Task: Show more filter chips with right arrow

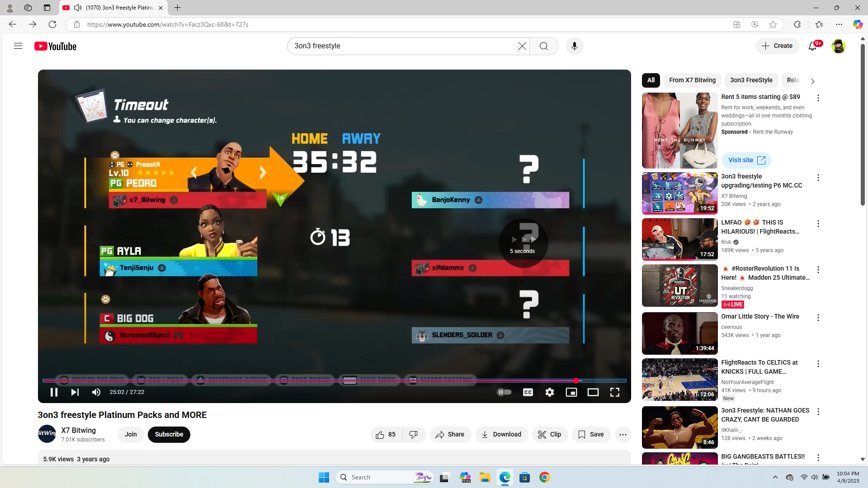Action: click(x=812, y=81)
